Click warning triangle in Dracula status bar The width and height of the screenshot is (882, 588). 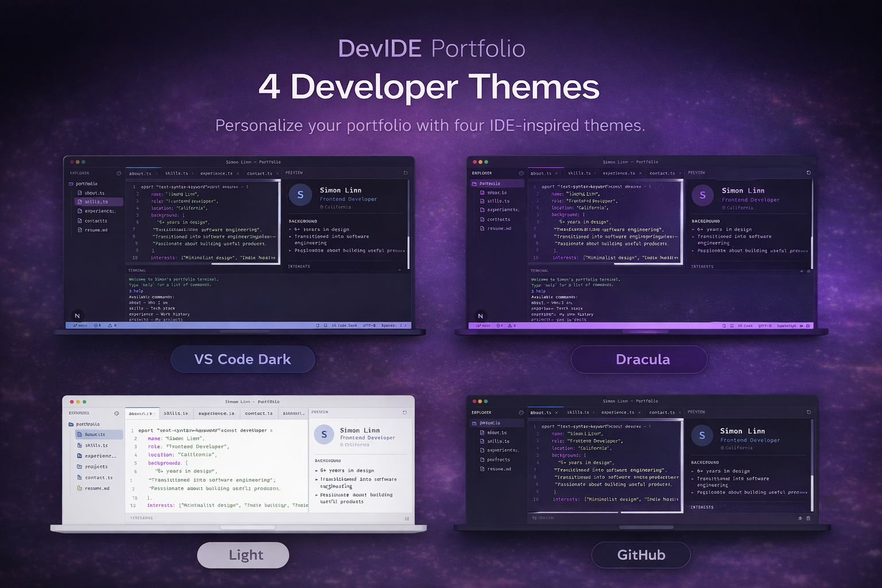click(x=511, y=326)
